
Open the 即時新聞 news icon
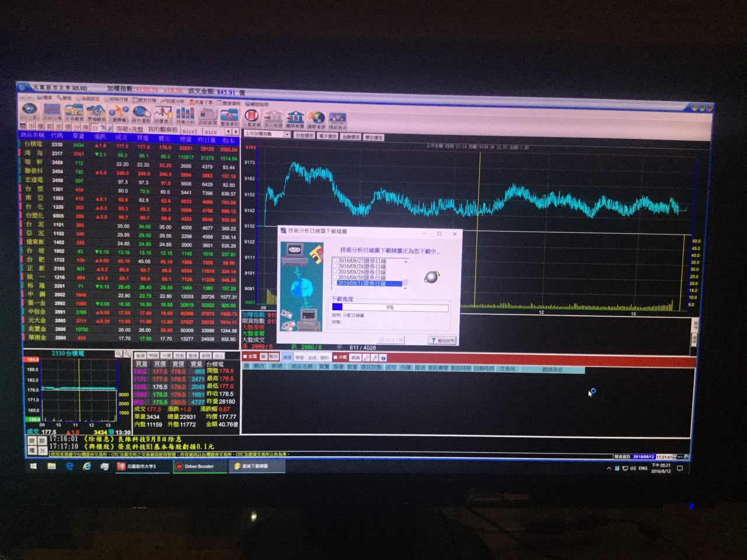207,116
